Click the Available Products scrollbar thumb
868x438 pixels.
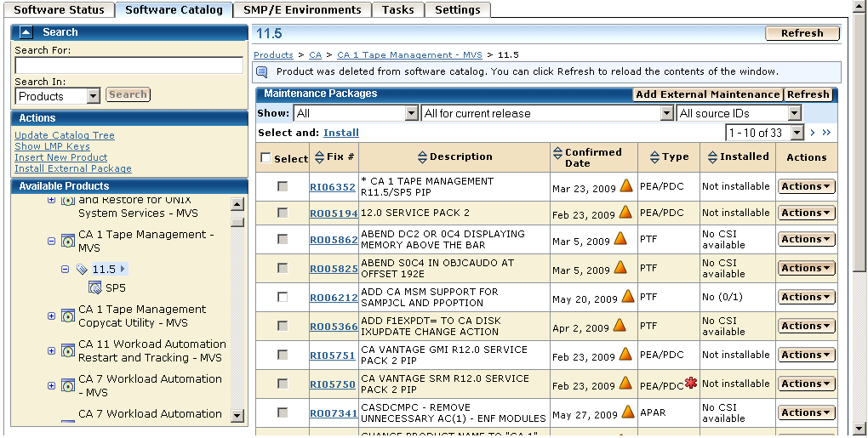point(237,222)
